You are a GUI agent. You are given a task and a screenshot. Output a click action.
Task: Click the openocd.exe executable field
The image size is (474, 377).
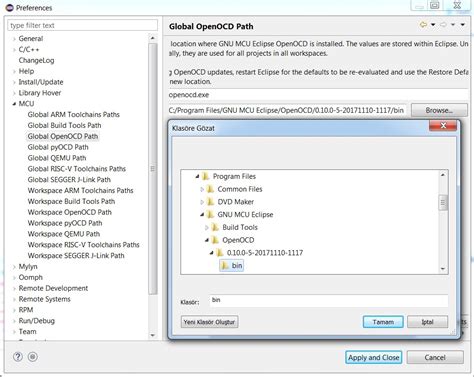click(318, 95)
